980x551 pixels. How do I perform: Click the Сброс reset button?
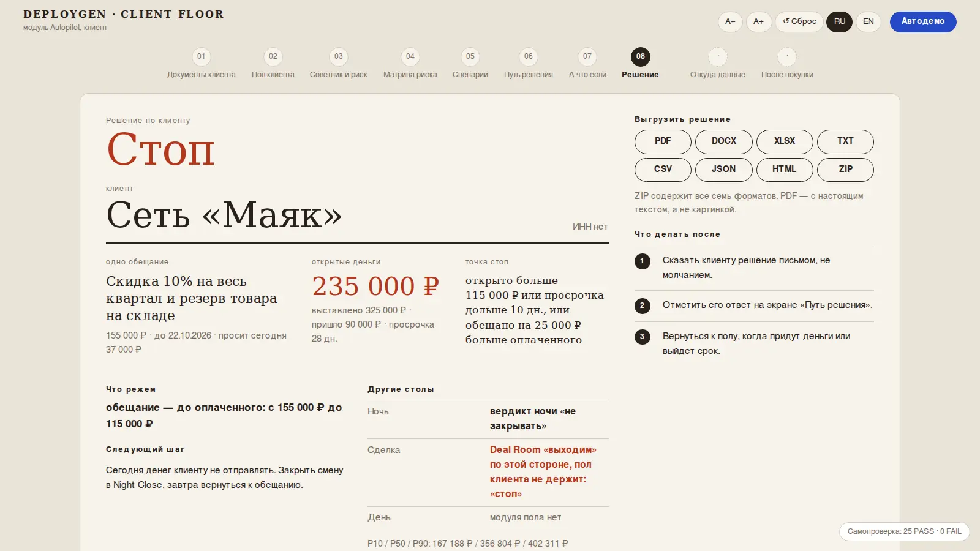[799, 21]
